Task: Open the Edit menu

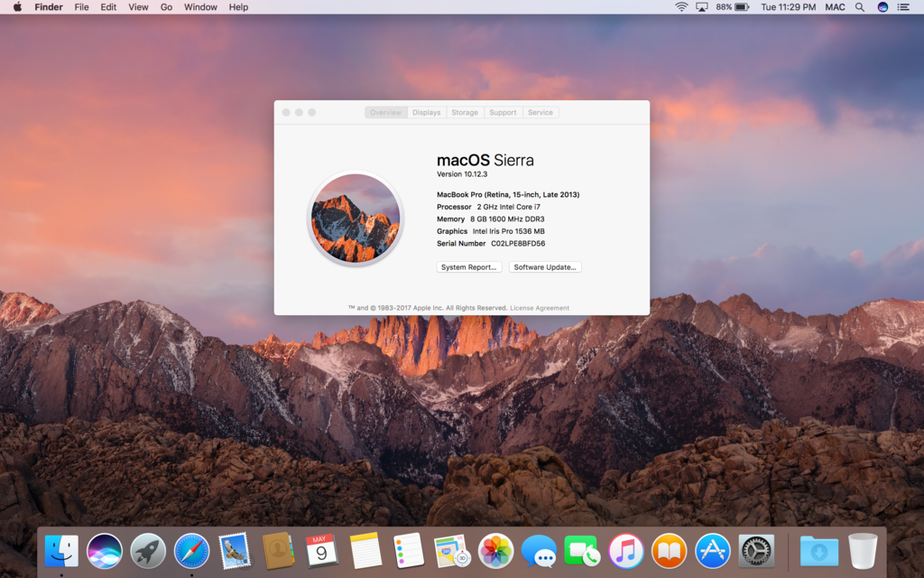Action: click(x=108, y=7)
